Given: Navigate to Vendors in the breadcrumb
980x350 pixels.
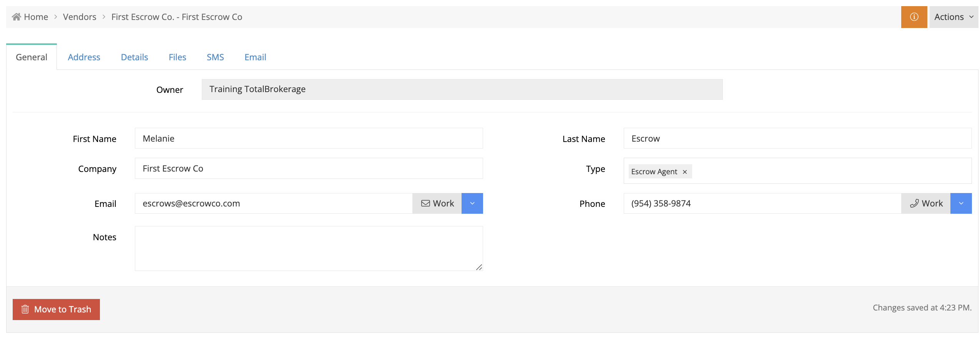Looking at the screenshot, I should [80, 17].
